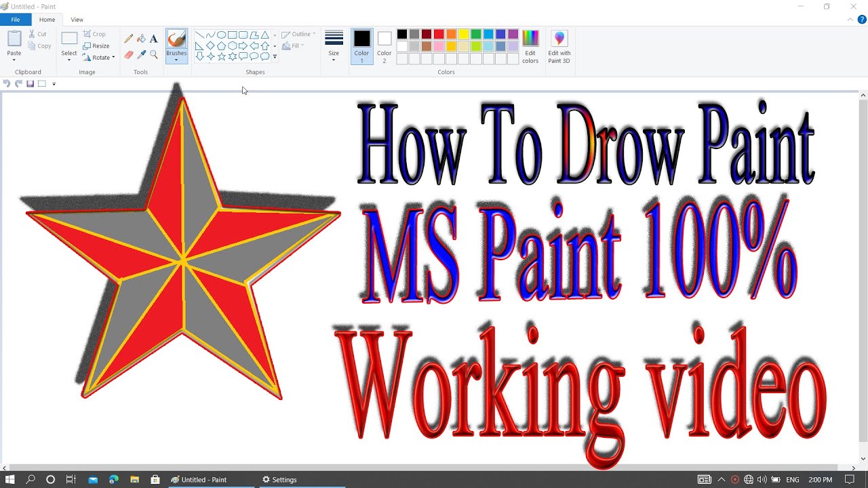Pick the green color swatch
This screenshot has width=868, height=488.
coord(476,34)
